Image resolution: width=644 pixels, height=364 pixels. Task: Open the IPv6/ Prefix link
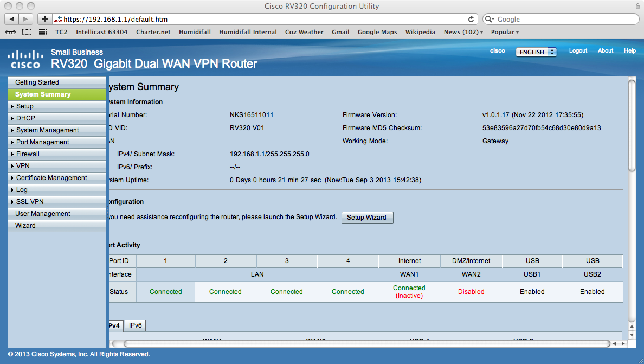pyautogui.click(x=134, y=167)
